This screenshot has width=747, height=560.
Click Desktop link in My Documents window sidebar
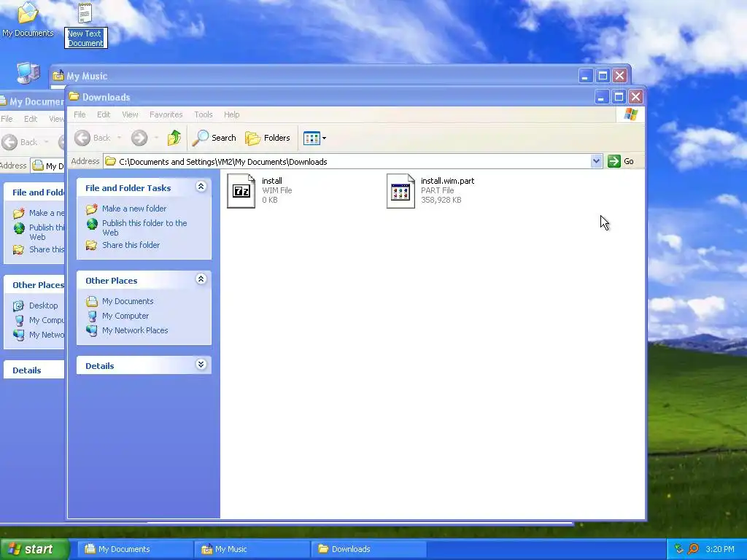click(x=43, y=306)
